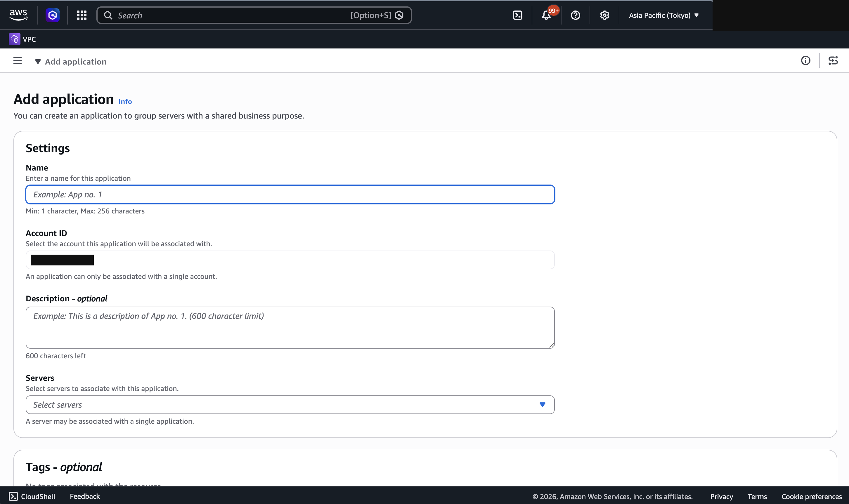The width and height of the screenshot is (849, 504).
Task: Click CloudShell text in the footer
Action: point(38,496)
